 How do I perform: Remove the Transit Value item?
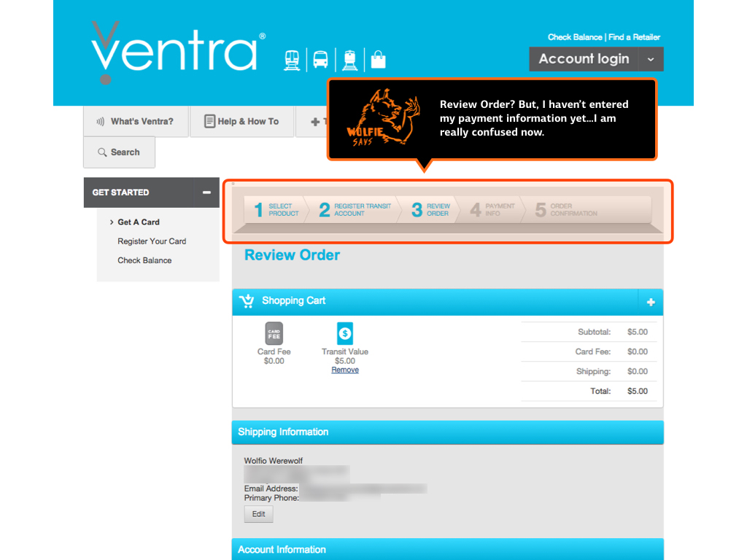coord(345,370)
